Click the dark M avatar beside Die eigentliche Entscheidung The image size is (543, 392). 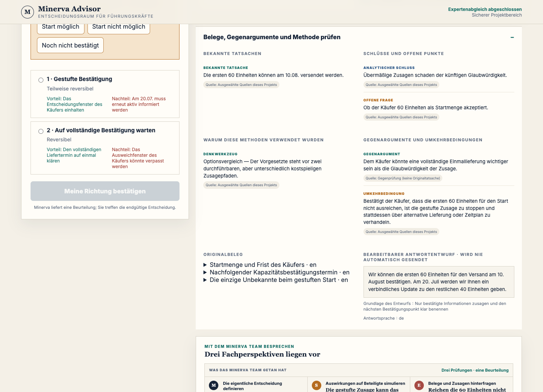click(214, 385)
